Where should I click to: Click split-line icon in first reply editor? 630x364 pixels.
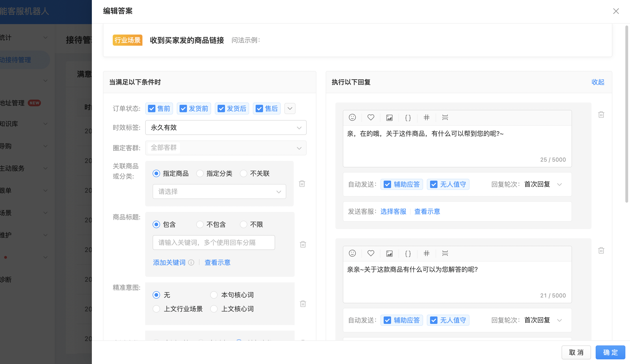point(445,117)
